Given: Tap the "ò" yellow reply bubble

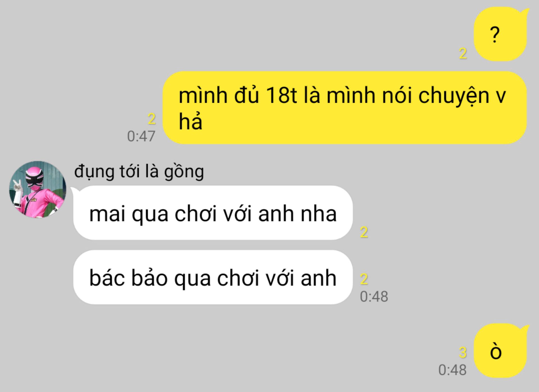Looking at the screenshot, I should (501, 351).
